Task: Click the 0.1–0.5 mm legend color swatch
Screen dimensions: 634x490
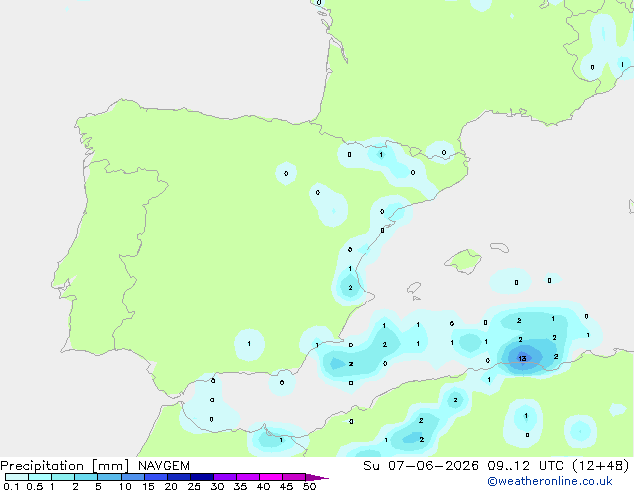Action: click(x=17, y=477)
